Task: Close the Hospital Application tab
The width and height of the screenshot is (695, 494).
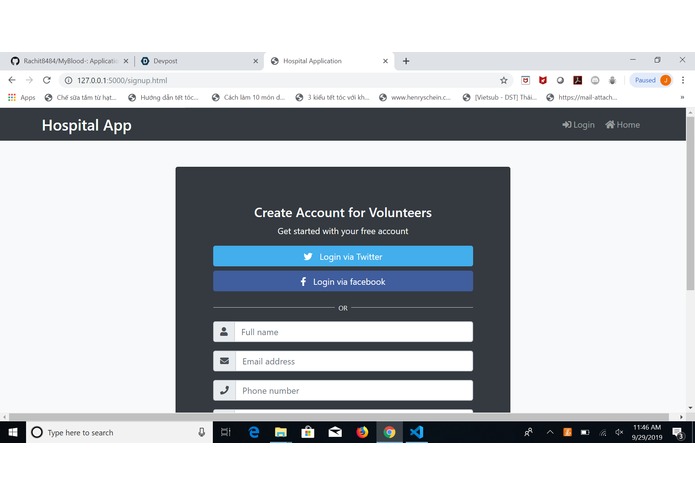Action: (385, 61)
